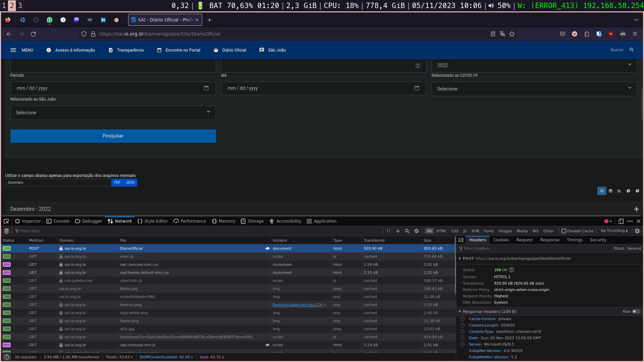
Task: Filter requests by Images type
Action: (x=505, y=231)
